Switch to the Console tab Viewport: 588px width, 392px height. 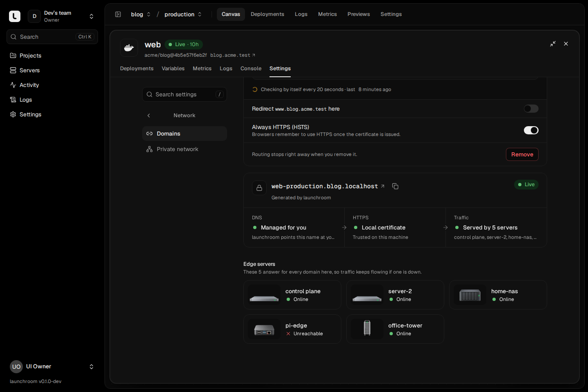coord(251,69)
